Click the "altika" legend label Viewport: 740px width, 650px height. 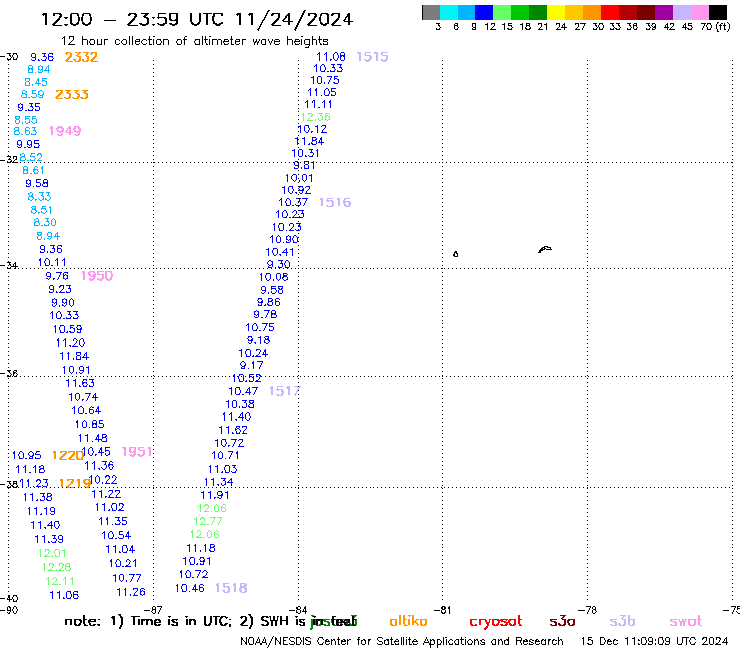[x=408, y=621]
